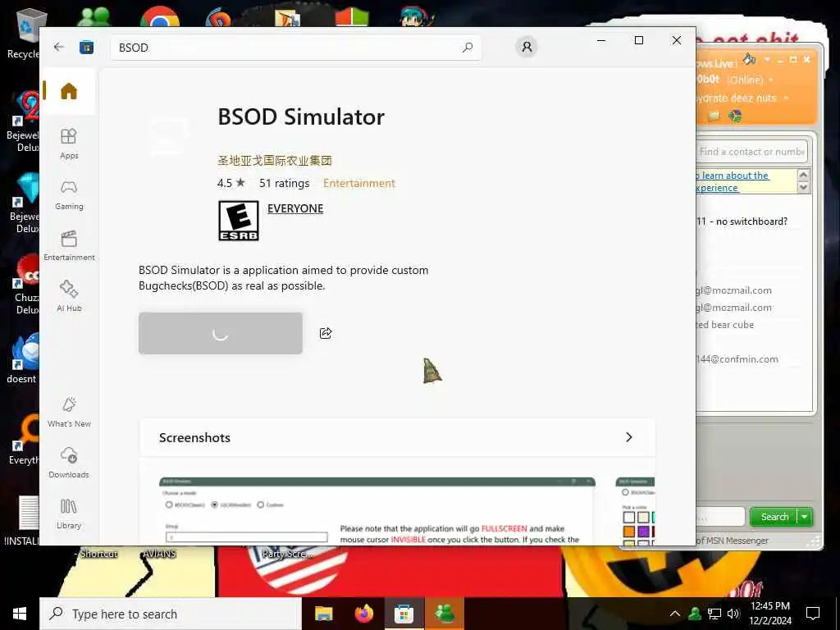Open the Chinese publisher name link
Viewport: 840px width, 630px height.
tap(275, 160)
